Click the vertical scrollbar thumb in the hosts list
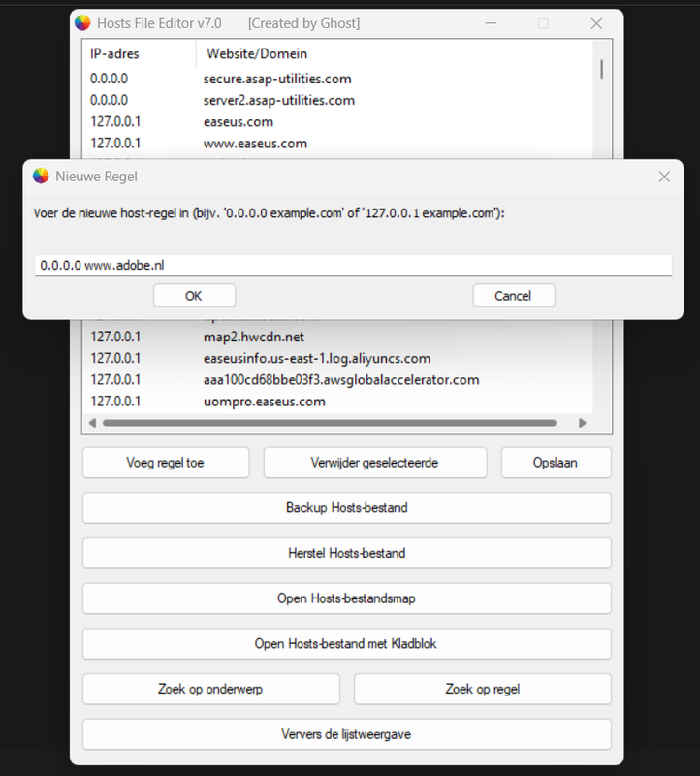 click(x=601, y=69)
